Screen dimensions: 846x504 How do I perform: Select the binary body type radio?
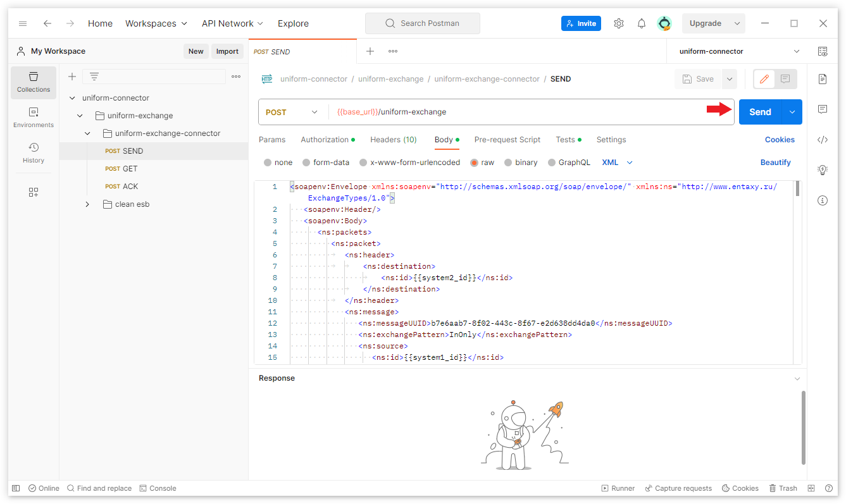pos(509,163)
